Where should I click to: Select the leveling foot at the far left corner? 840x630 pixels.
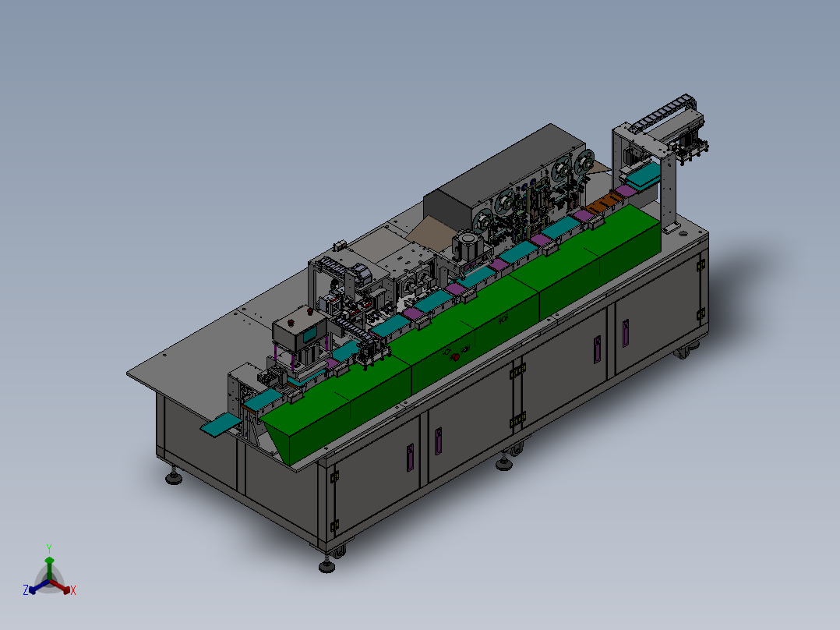[x=173, y=476]
